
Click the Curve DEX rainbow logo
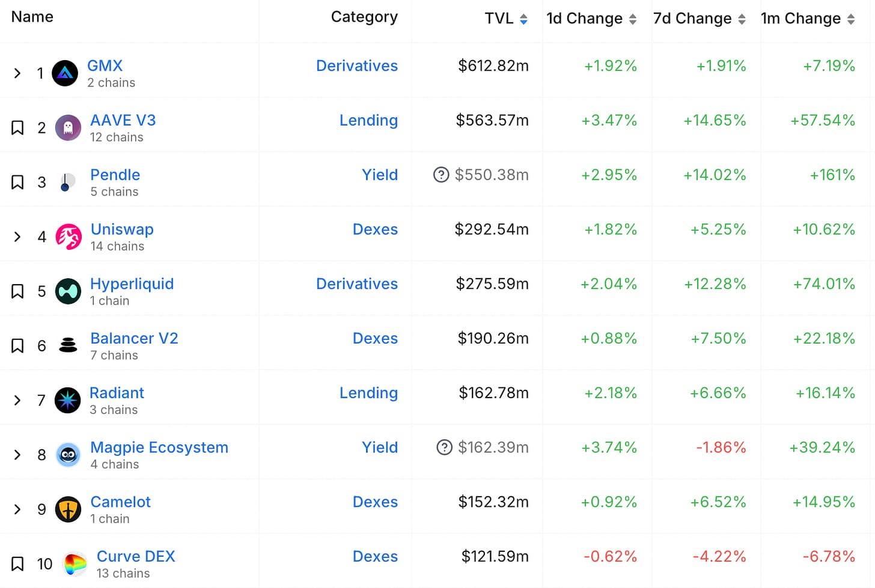click(x=75, y=564)
